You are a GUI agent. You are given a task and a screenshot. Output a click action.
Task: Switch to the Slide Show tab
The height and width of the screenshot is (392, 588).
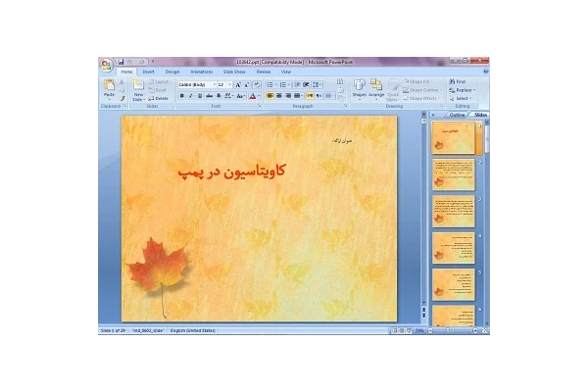pos(234,72)
